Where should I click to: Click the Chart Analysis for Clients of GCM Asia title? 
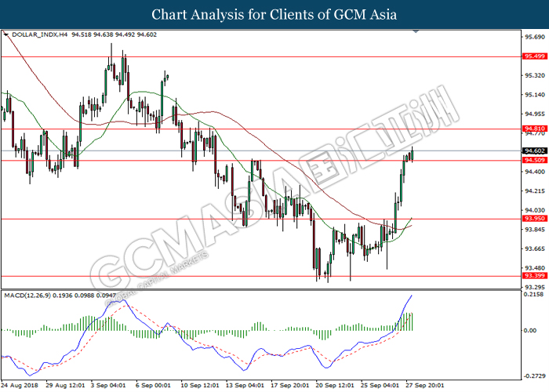coord(274,15)
